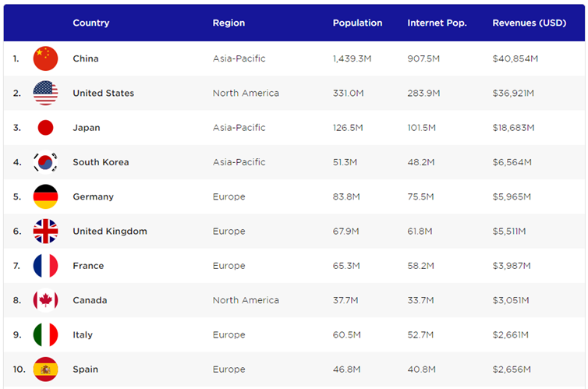The height and width of the screenshot is (389, 588).
Task: Sort by the Revenues (USD) header
Action: click(530, 23)
